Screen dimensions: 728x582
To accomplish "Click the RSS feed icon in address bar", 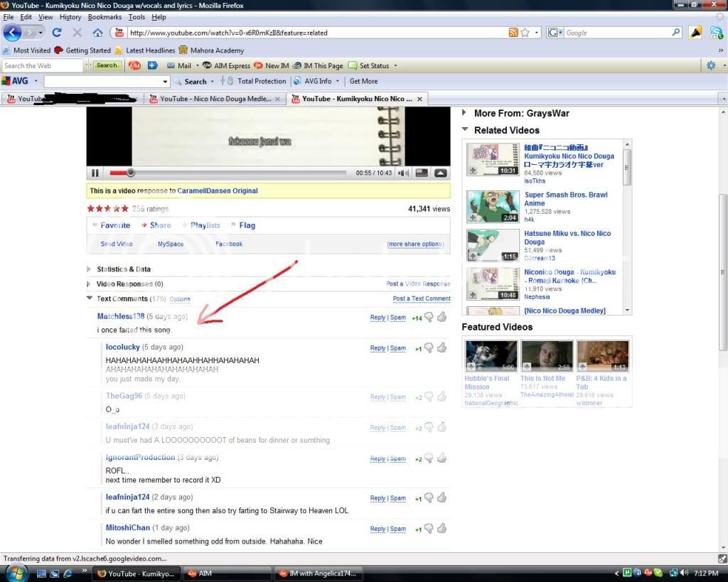I will pos(513,33).
